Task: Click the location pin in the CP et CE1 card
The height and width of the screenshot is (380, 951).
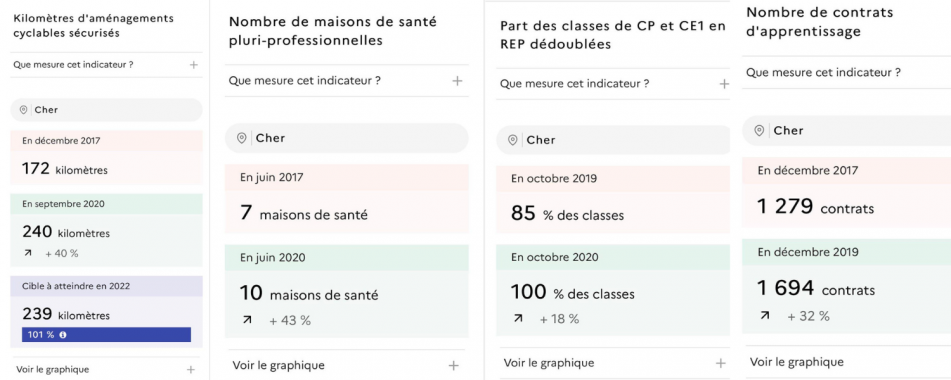Action: [512, 140]
